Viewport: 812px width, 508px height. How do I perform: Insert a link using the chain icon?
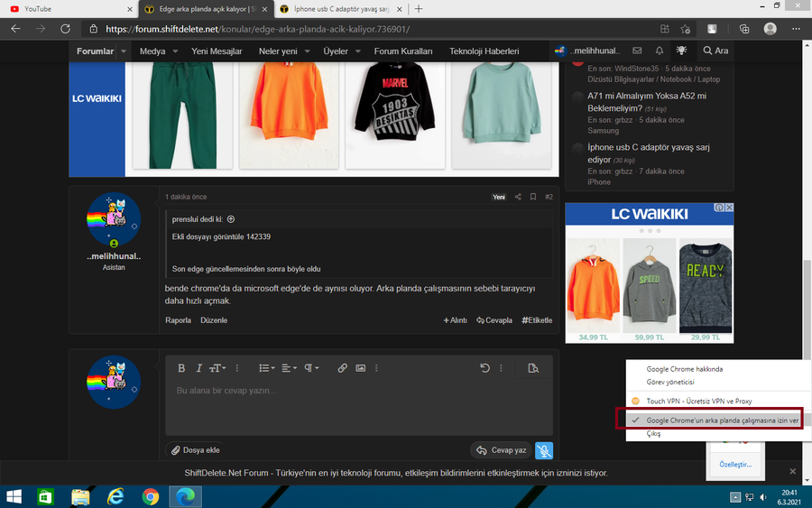pyautogui.click(x=342, y=368)
